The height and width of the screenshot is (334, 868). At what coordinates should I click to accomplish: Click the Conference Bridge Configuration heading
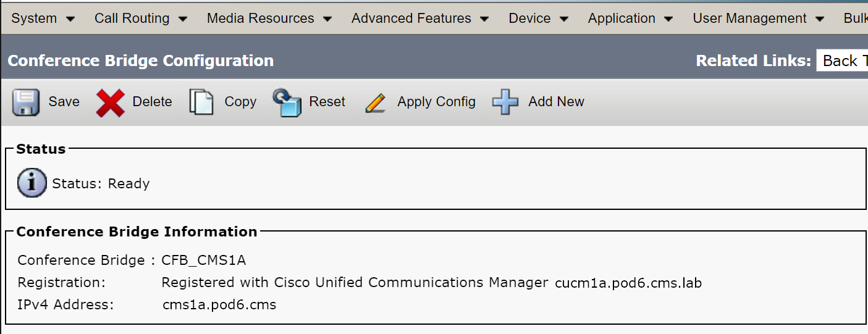[141, 61]
